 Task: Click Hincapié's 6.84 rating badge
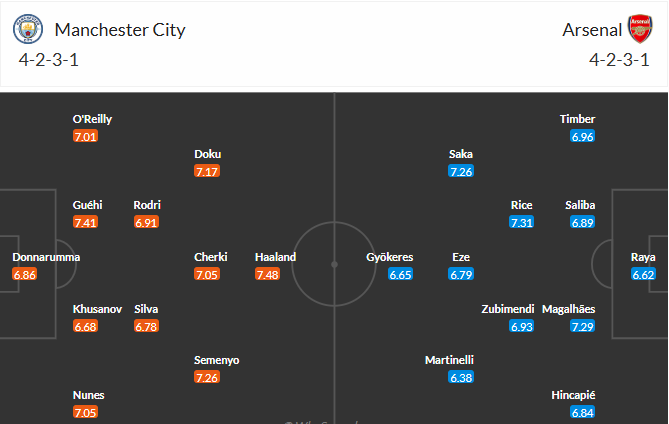583,412
